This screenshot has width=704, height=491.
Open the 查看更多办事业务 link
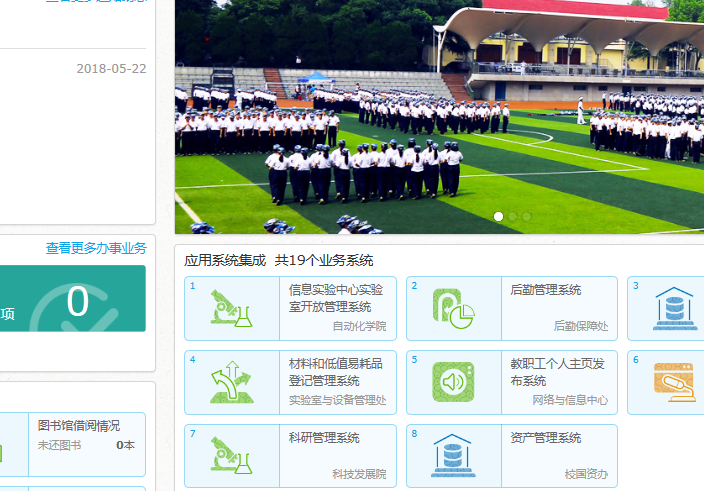click(96, 248)
